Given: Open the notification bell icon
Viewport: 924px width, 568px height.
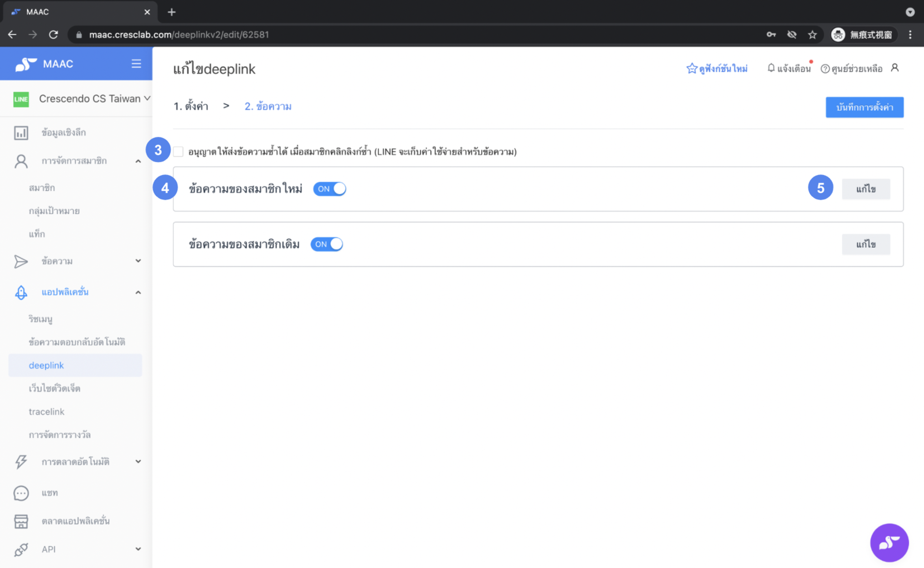Looking at the screenshot, I should click(771, 68).
